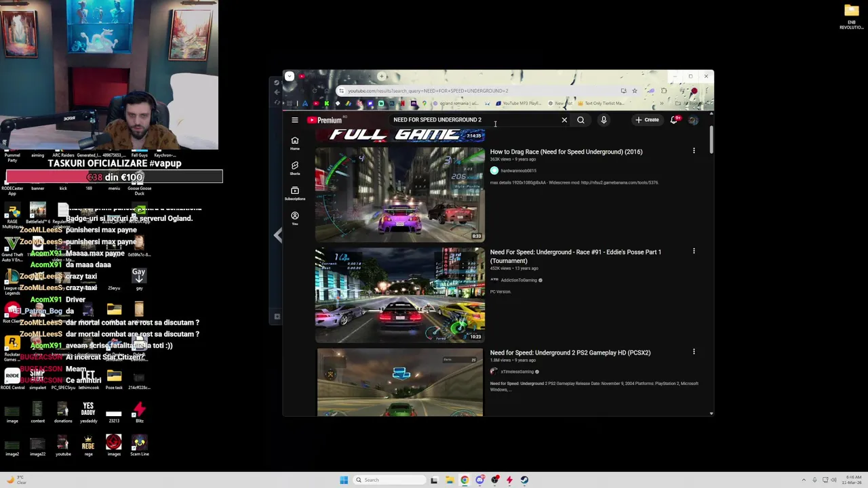
Task: Start voice search with the microphone
Action: (x=604, y=120)
